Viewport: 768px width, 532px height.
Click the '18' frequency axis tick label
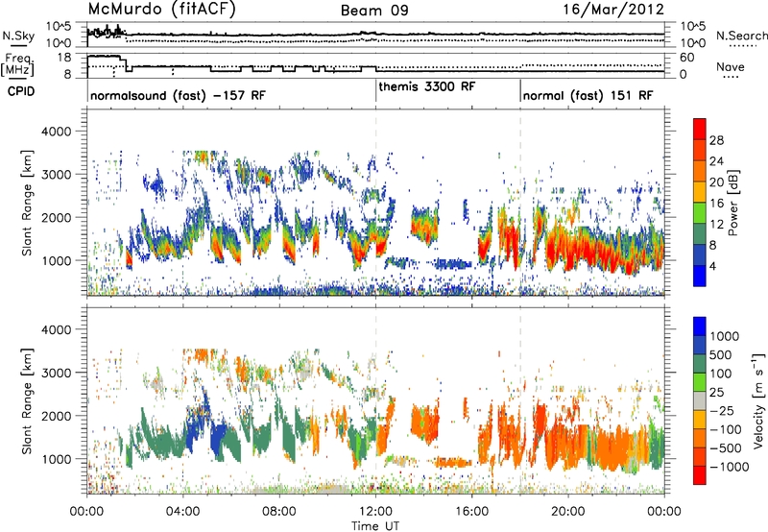coord(64,58)
